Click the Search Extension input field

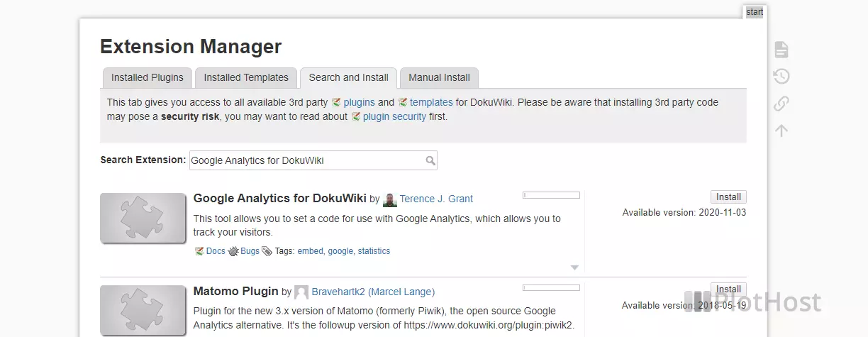(x=313, y=160)
